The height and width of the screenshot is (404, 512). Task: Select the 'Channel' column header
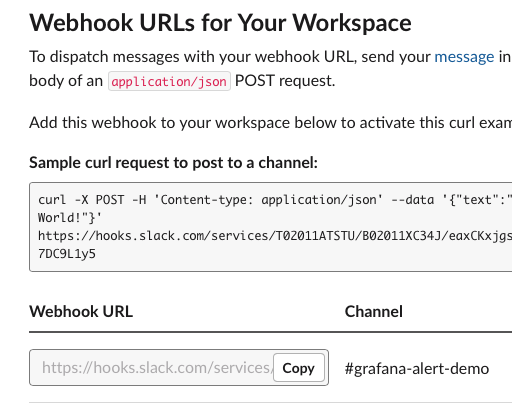point(374,312)
